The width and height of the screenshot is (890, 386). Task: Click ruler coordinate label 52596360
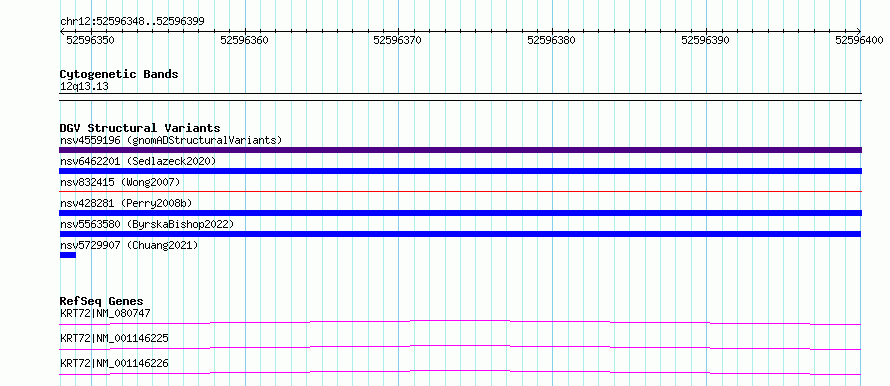[245, 40]
